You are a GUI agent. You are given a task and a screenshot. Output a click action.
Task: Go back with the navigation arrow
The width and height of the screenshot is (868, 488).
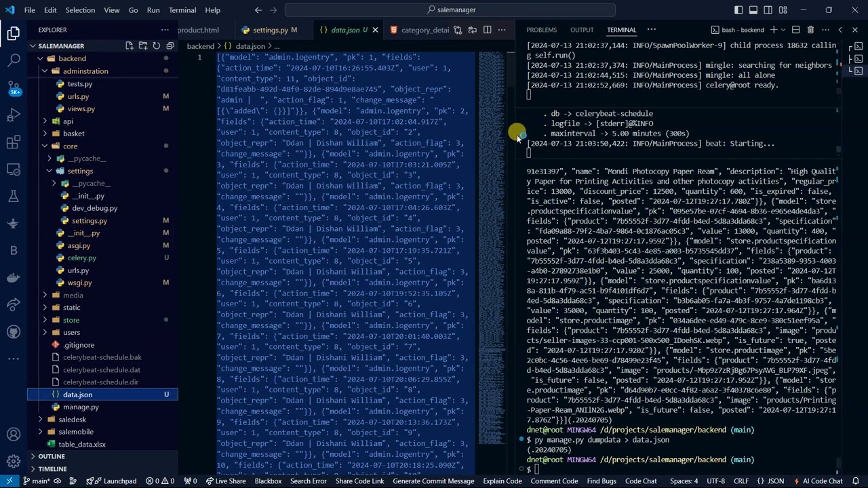pos(258,10)
